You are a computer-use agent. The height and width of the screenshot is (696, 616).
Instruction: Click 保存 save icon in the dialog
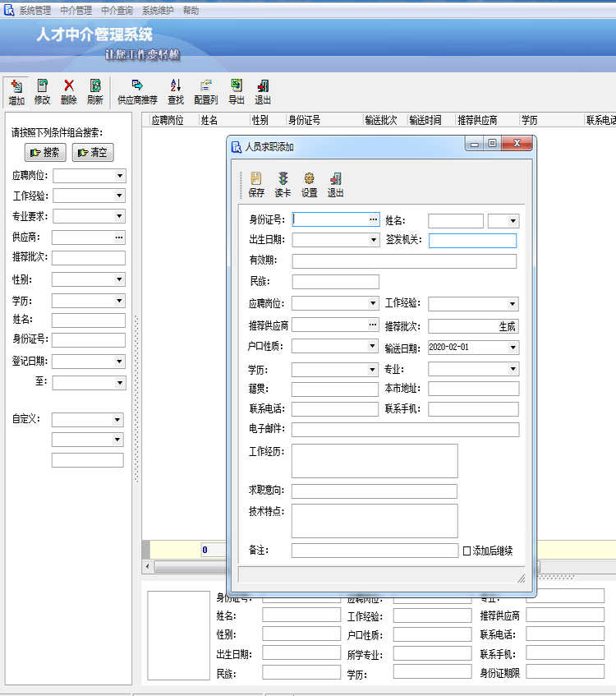256,184
